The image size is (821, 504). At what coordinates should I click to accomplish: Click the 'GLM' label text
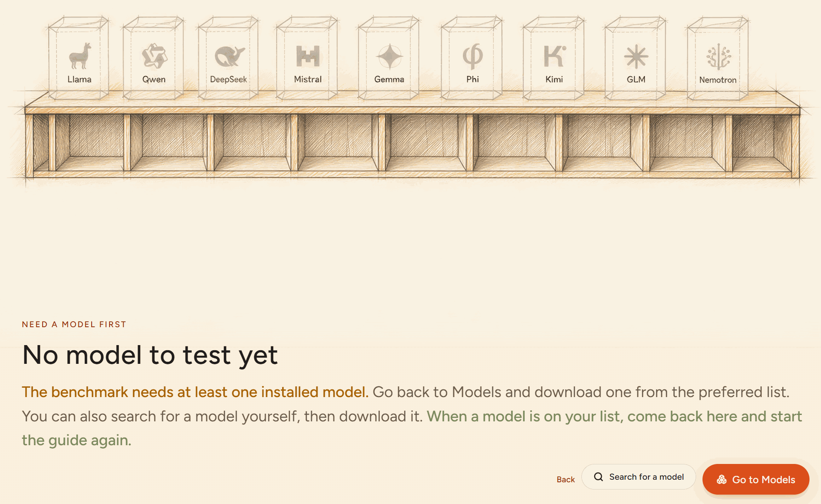[636, 79]
